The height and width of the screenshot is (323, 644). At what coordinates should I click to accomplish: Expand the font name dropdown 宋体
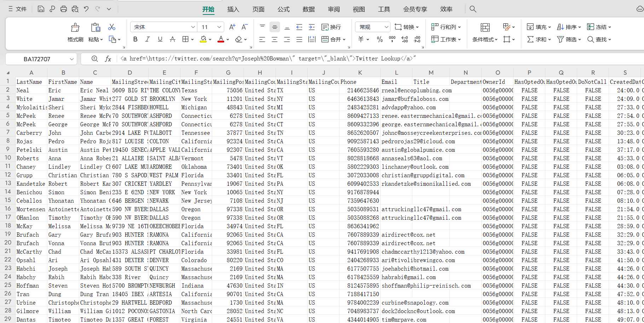tap(193, 27)
